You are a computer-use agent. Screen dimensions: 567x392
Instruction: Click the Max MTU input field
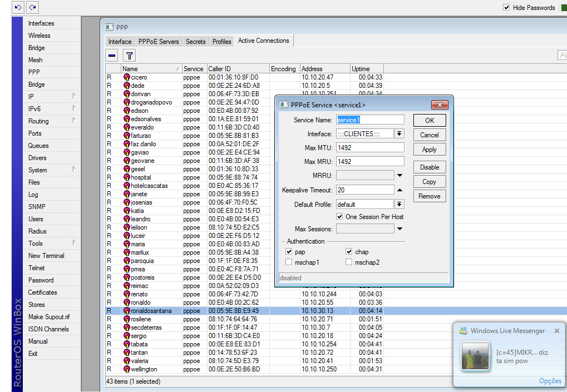click(370, 147)
